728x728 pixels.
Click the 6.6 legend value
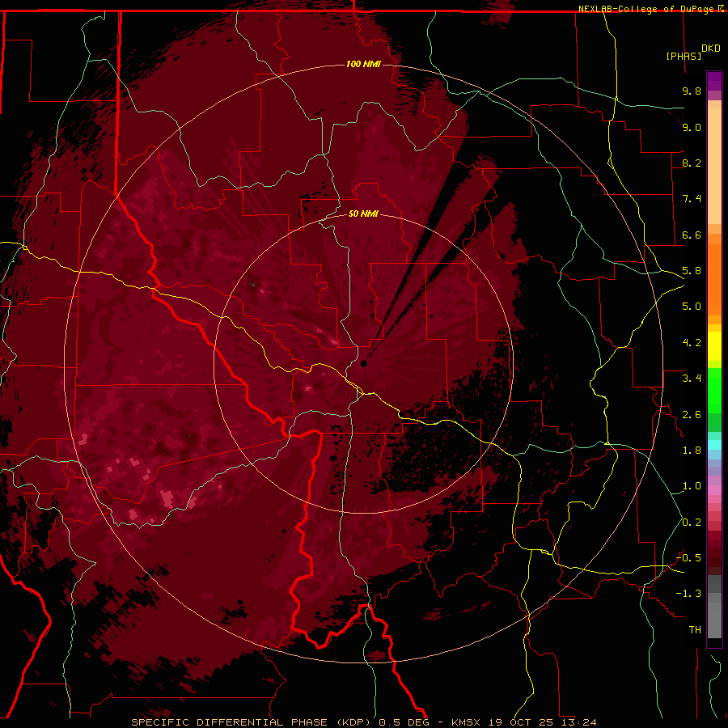[692, 235]
